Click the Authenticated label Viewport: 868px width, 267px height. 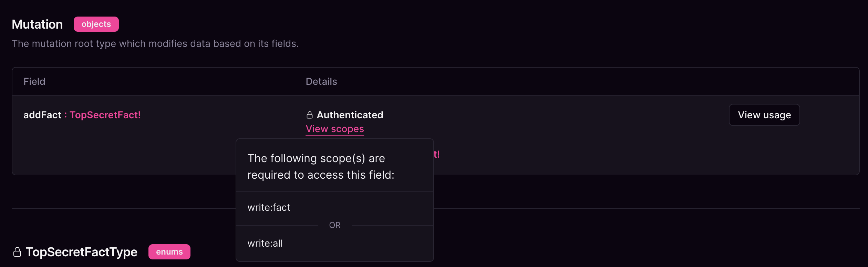350,115
